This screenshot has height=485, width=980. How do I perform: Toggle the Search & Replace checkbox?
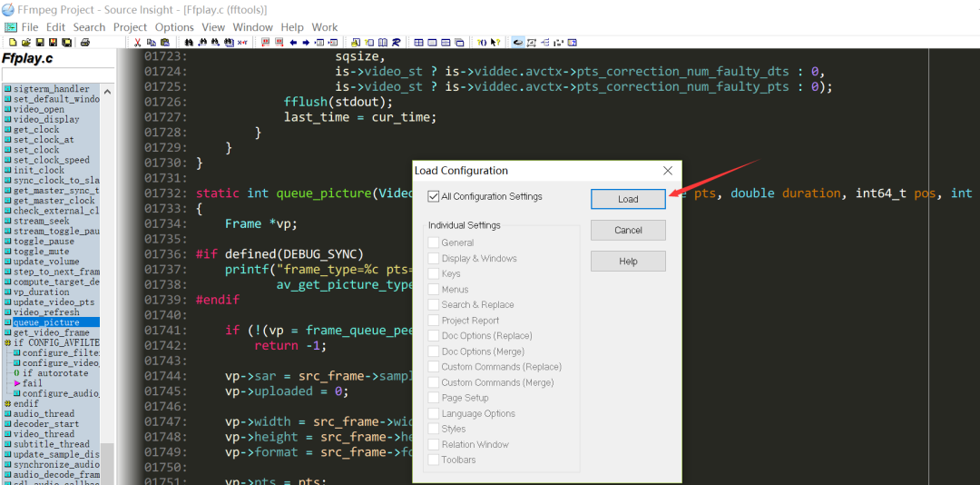click(434, 305)
